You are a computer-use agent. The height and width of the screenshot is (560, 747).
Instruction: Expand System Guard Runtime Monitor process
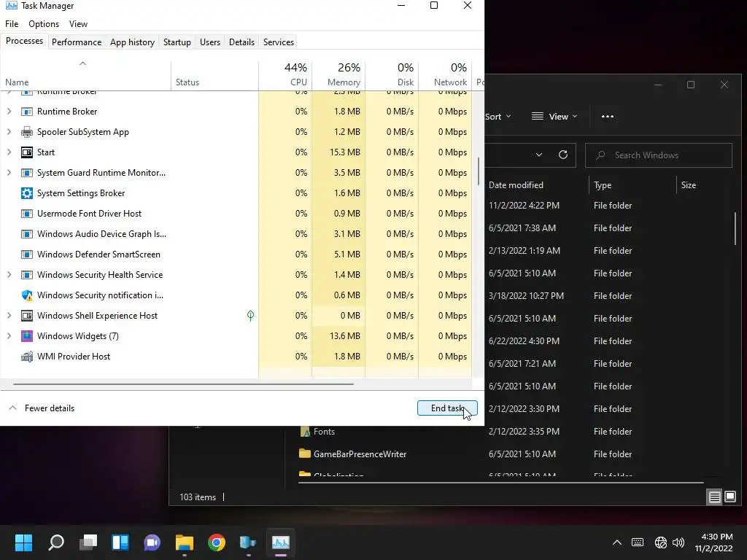coord(9,173)
